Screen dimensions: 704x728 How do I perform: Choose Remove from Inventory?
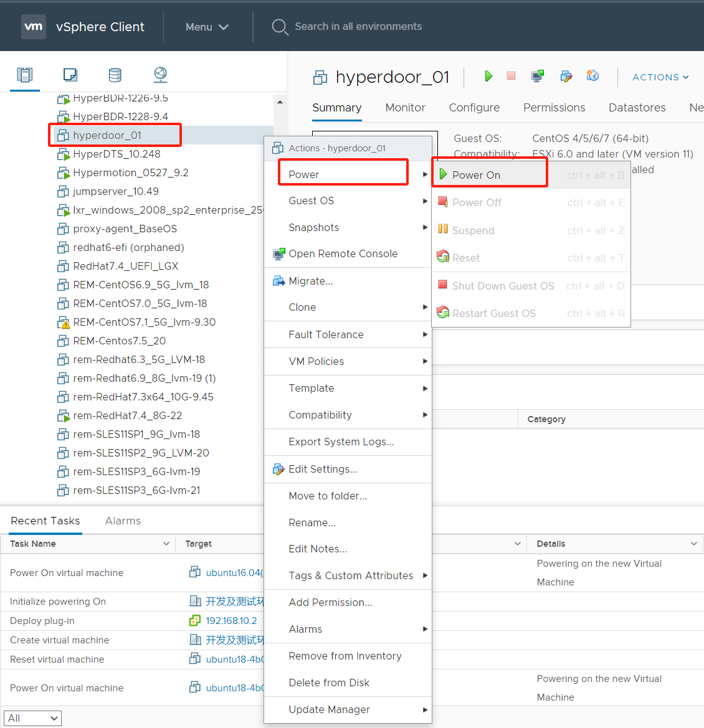coord(348,656)
